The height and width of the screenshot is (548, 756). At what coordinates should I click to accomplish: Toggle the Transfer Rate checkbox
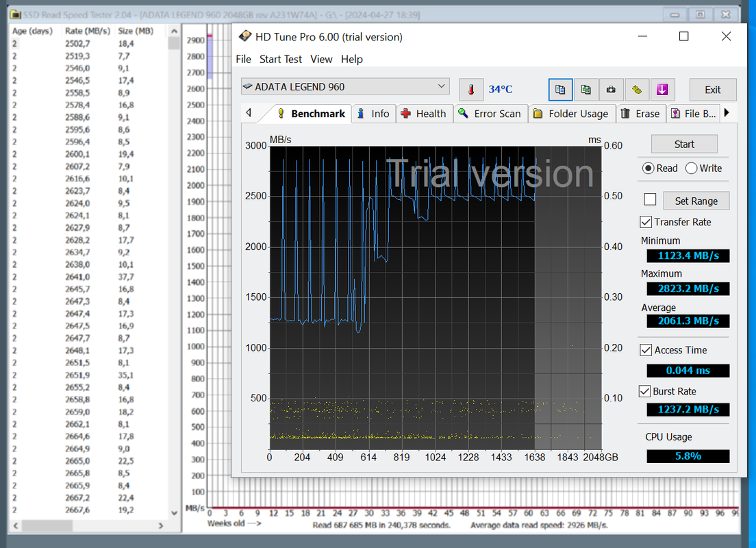(646, 222)
